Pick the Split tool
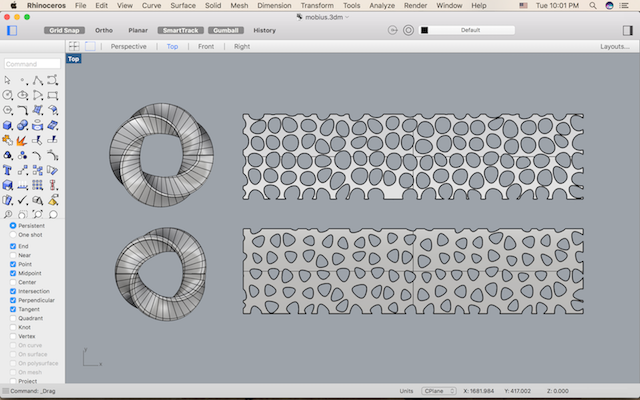Screen dimensions: 640x400 (53, 140)
